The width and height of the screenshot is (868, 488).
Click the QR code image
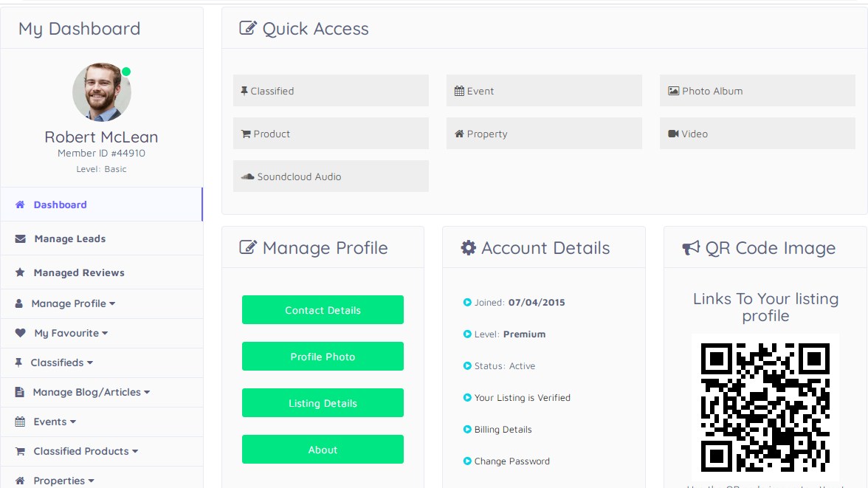pyautogui.click(x=765, y=407)
